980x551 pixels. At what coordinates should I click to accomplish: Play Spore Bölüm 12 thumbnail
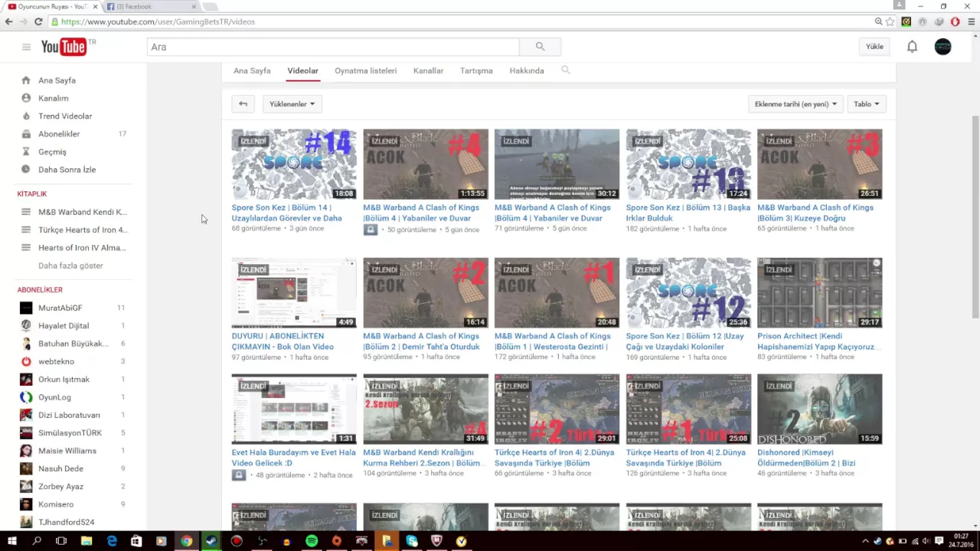pyautogui.click(x=688, y=292)
